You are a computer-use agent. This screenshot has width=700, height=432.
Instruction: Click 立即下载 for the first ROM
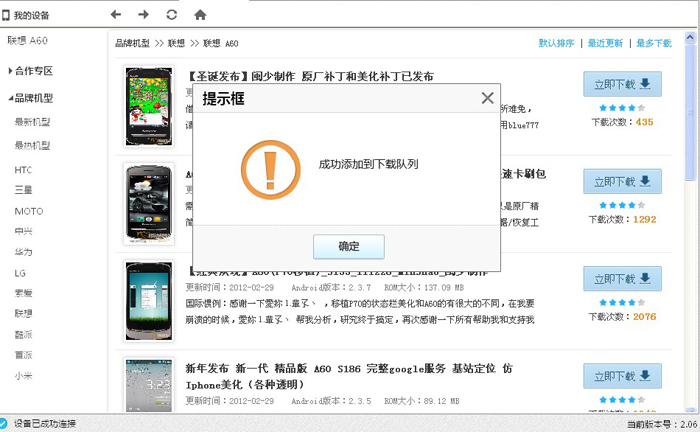point(622,84)
